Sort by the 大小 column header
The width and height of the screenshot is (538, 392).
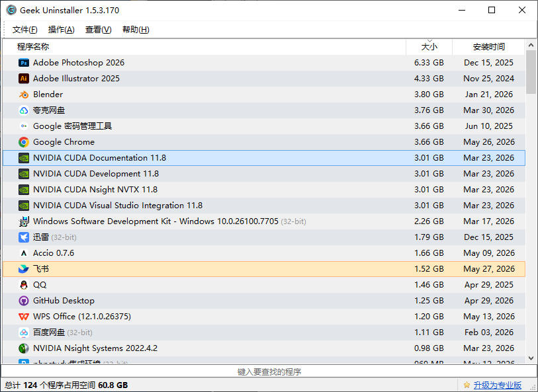point(429,46)
